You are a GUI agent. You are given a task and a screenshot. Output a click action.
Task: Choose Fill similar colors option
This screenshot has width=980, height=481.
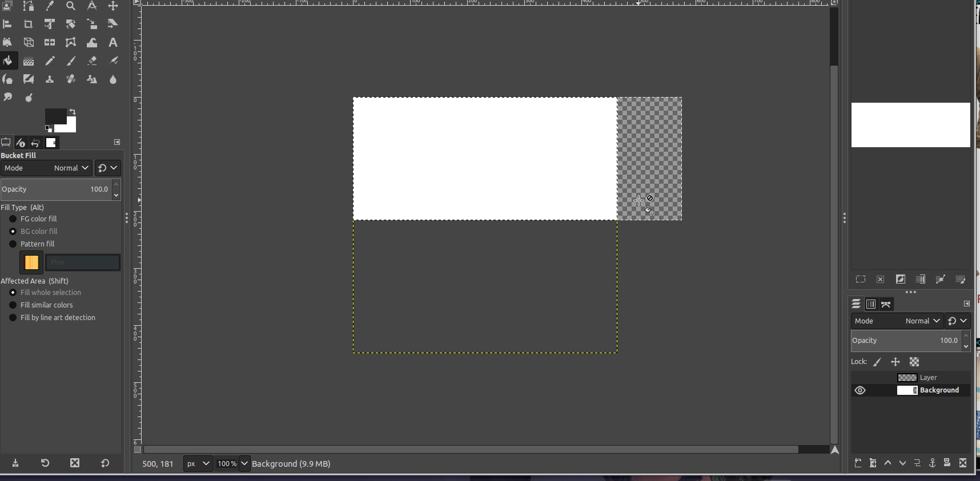coord(13,305)
